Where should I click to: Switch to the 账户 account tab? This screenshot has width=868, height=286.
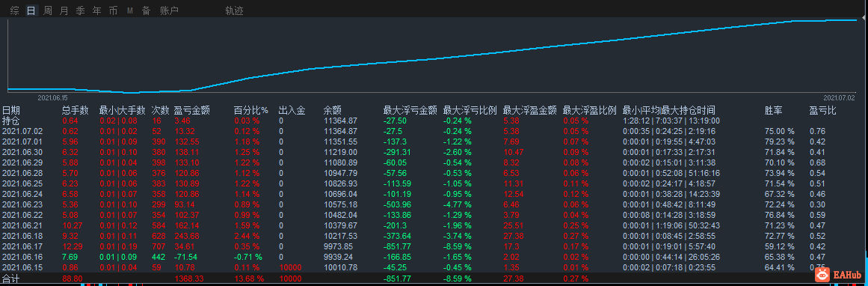point(170,10)
